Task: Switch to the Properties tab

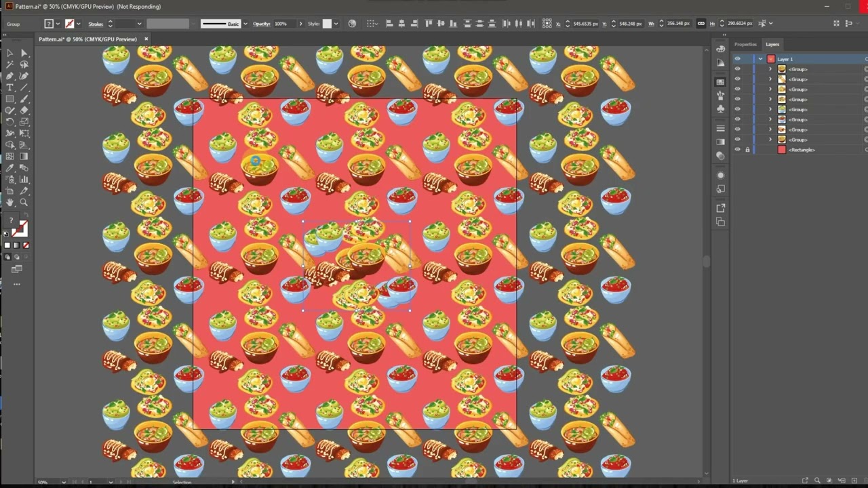Action: pyautogui.click(x=745, y=44)
